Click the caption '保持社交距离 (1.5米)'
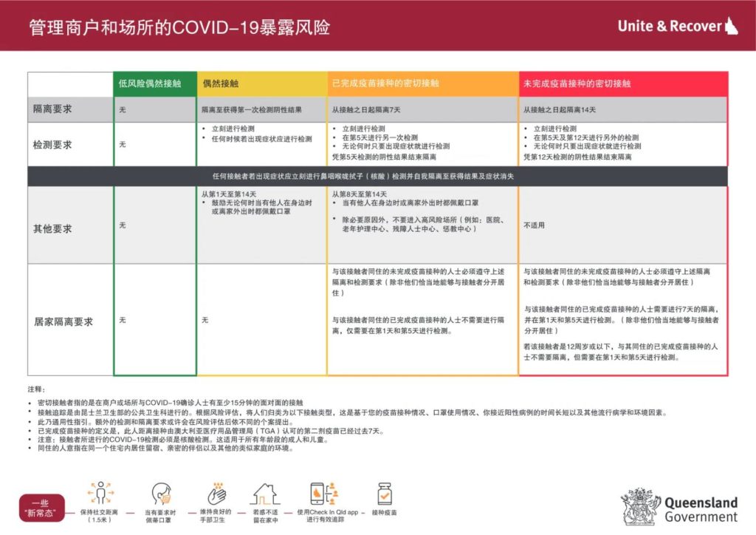 tap(100, 517)
